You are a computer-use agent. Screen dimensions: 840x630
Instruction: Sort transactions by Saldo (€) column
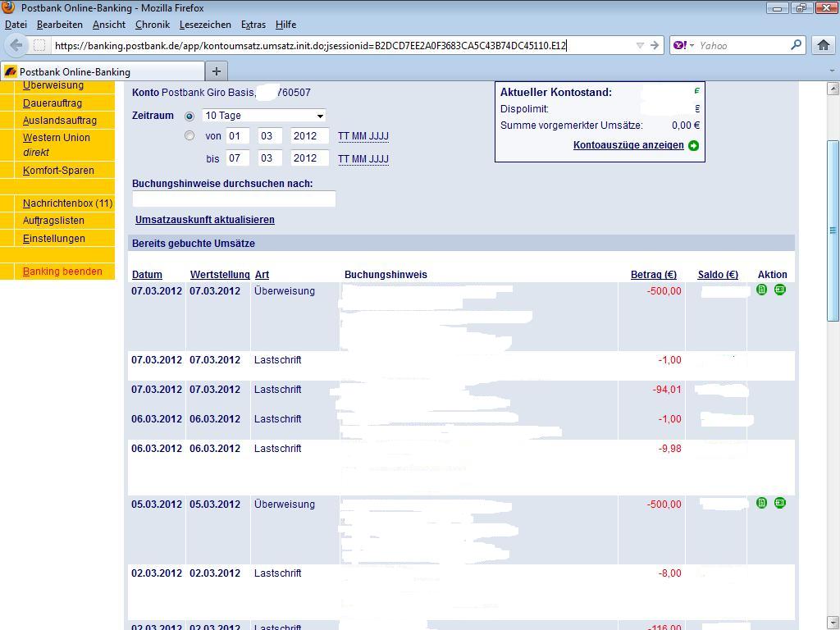[x=718, y=275]
